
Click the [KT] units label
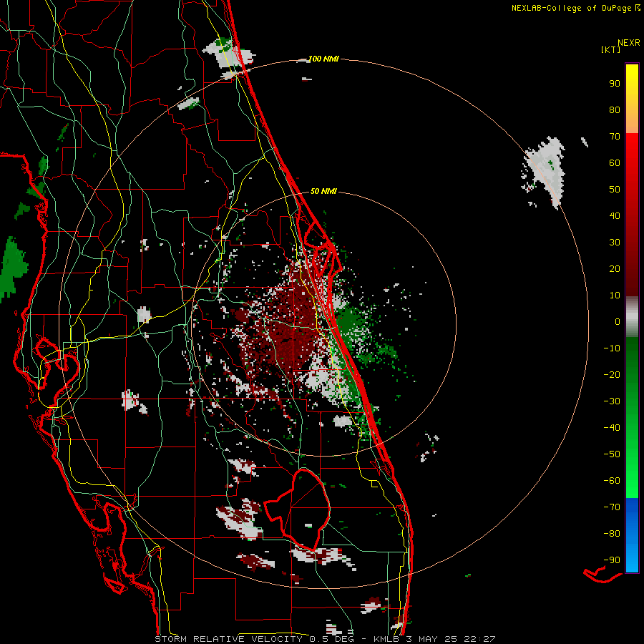[x=610, y=49]
